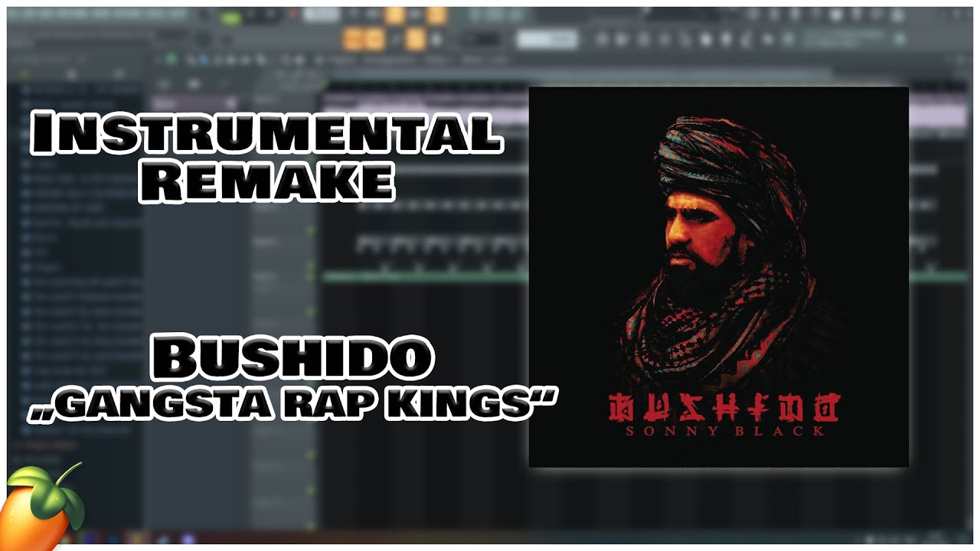Click the "Instrumental Remake" title text

[x=266, y=158]
